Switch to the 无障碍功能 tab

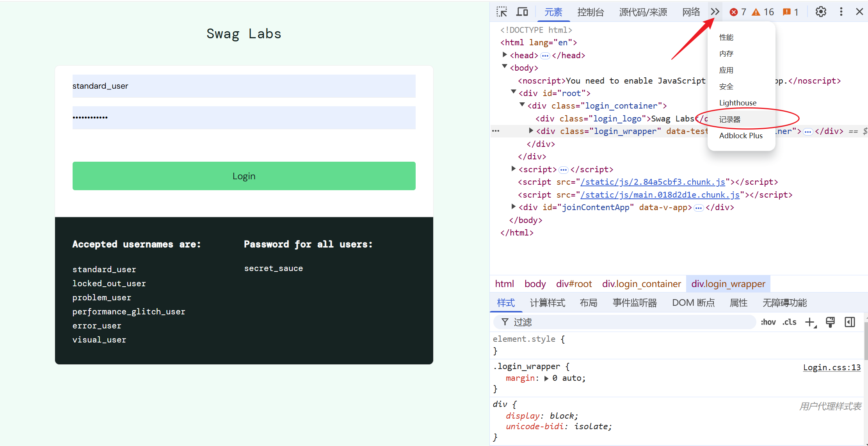[x=784, y=303]
